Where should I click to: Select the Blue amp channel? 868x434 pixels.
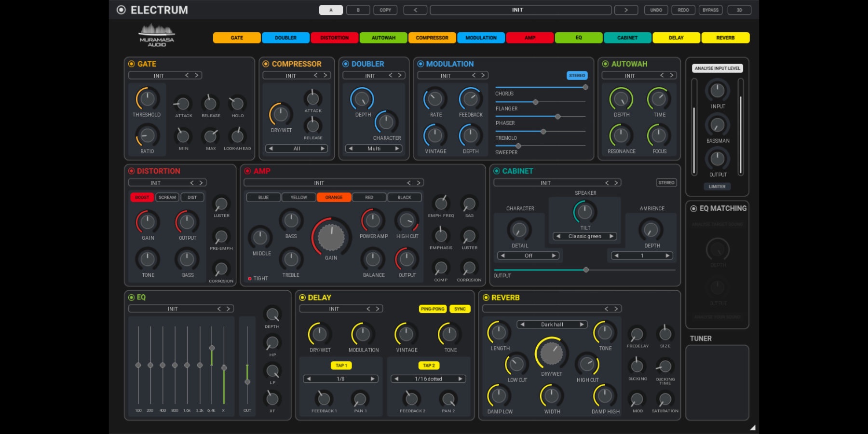pyautogui.click(x=263, y=197)
